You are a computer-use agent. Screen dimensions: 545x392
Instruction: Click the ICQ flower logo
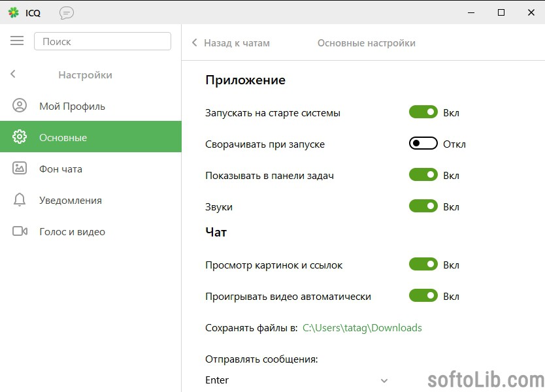pos(14,12)
